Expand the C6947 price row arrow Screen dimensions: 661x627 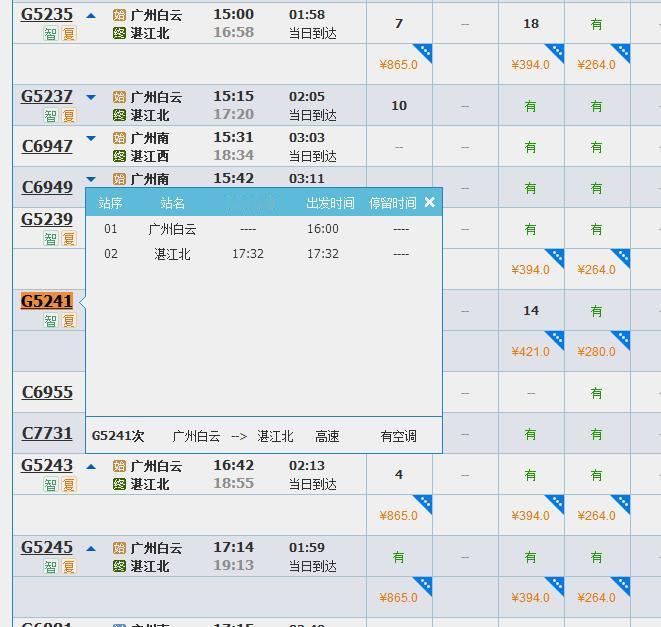point(91,138)
